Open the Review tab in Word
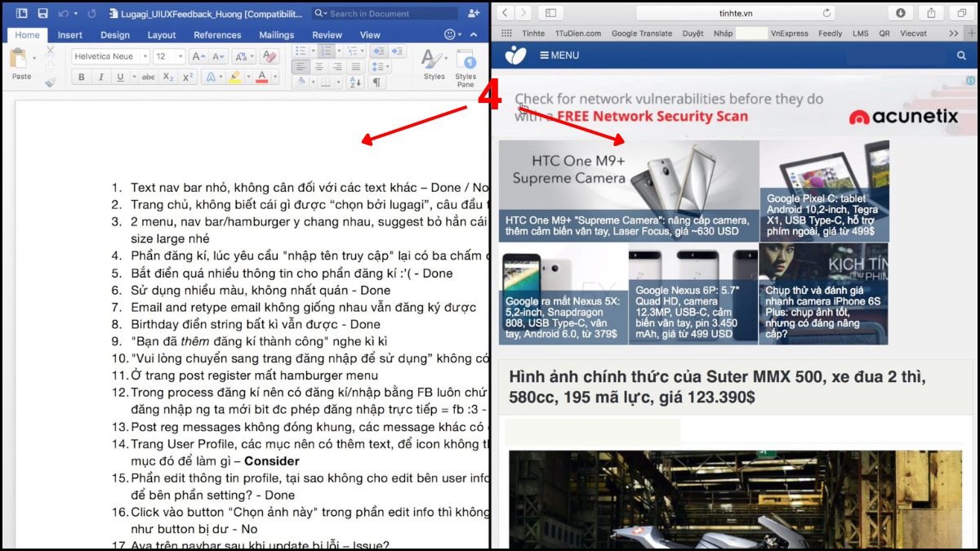 [x=327, y=35]
